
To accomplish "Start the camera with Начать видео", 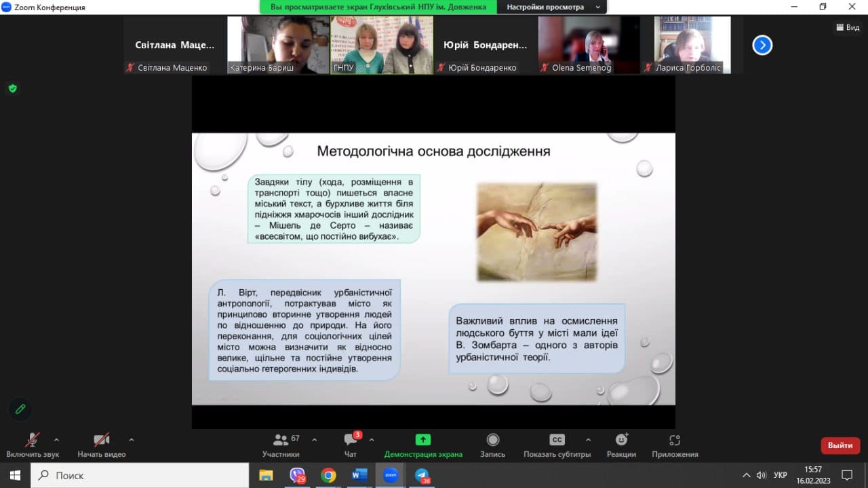I will click(x=102, y=440).
